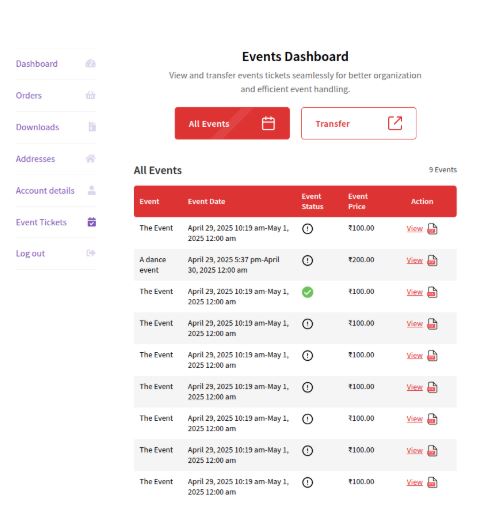Click the Orders basket icon
This screenshot has height=524, width=477.
click(91, 95)
